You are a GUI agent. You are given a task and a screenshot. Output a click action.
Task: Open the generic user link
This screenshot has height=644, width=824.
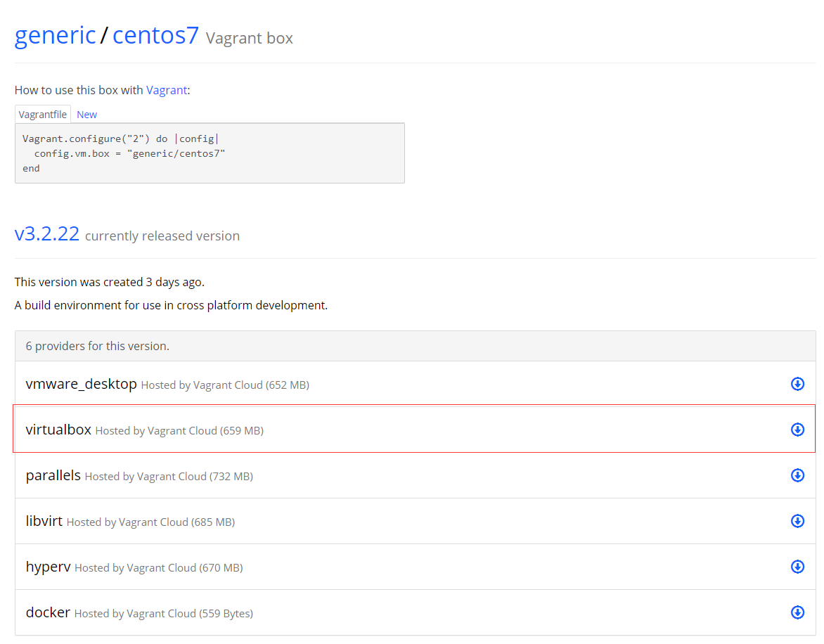[x=55, y=36]
